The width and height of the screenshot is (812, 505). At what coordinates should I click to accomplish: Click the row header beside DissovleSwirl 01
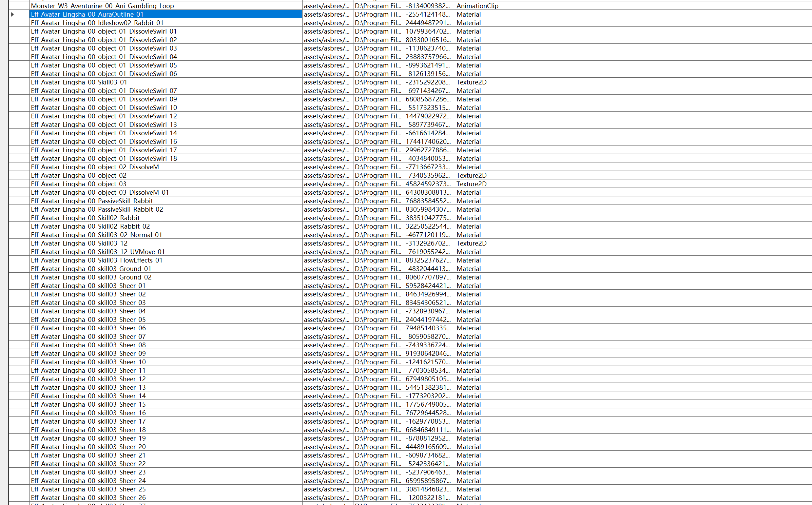pos(19,31)
